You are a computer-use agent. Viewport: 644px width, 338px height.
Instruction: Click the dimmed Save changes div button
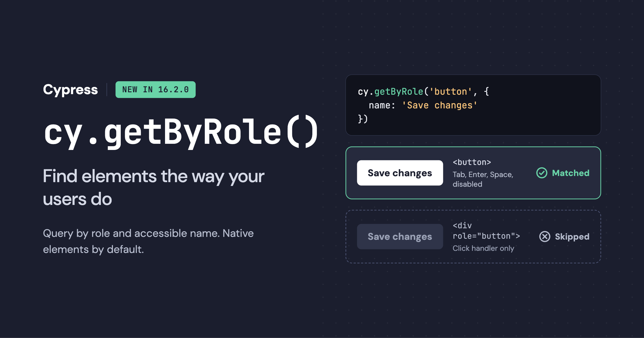click(x=400, y=237)
